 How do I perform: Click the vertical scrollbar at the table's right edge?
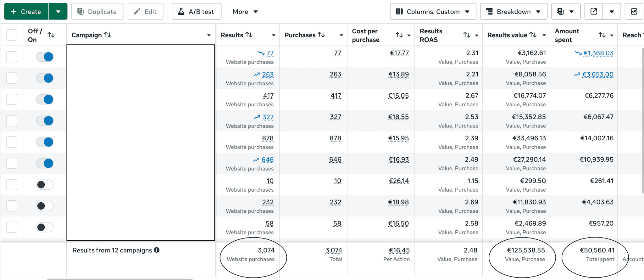click(642, 120)
